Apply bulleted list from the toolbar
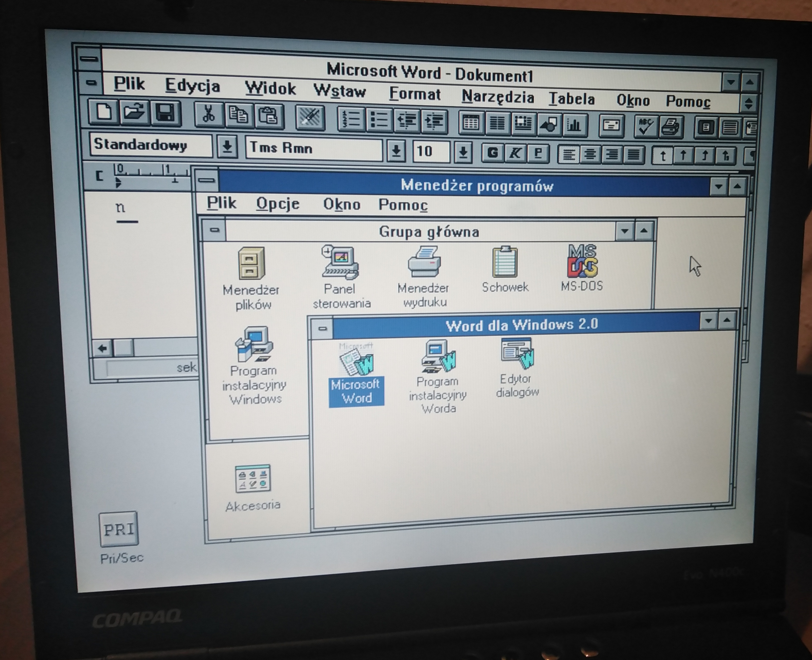This screenshot has height=660, width=812. tap(379, 120)
